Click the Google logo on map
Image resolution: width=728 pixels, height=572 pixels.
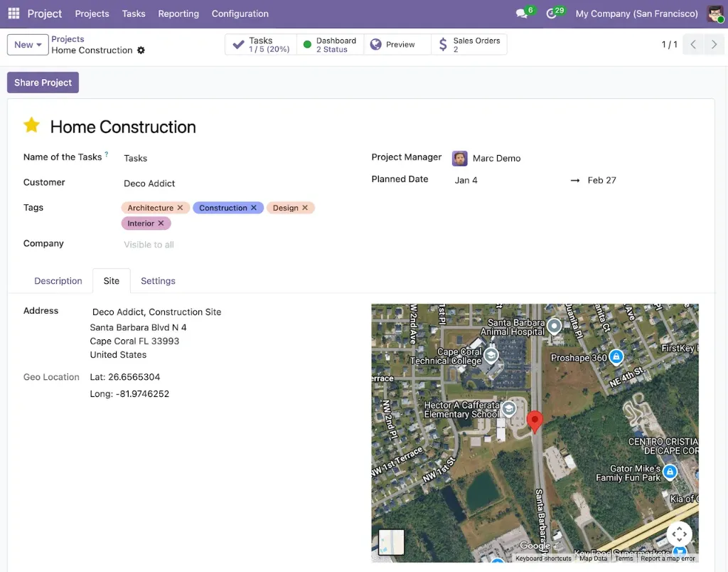point(535,546)
